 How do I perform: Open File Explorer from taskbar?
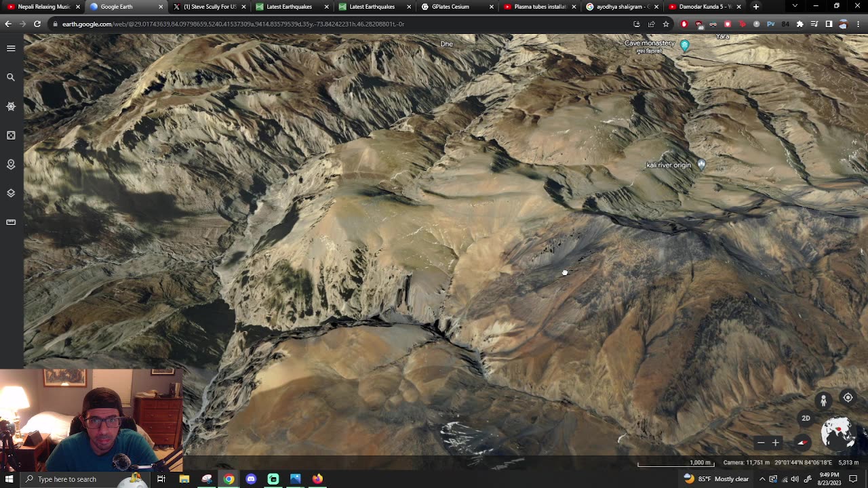pyautogui.click(x=184, y=479)
